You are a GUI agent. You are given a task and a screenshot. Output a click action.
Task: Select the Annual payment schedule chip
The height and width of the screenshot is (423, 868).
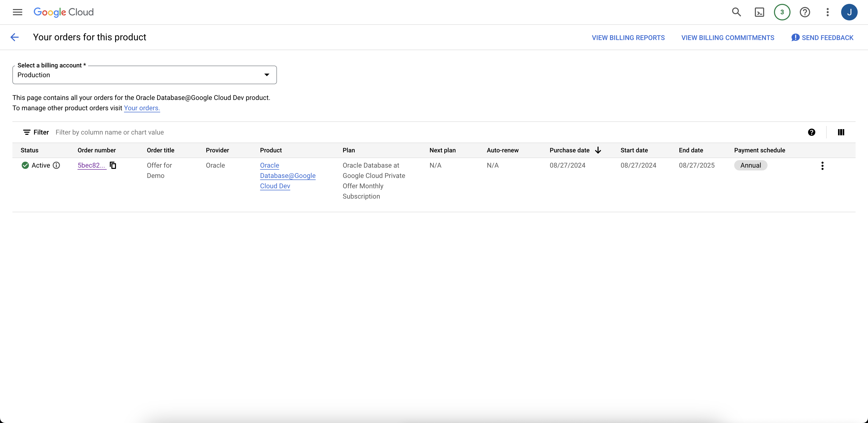[750, 165]
